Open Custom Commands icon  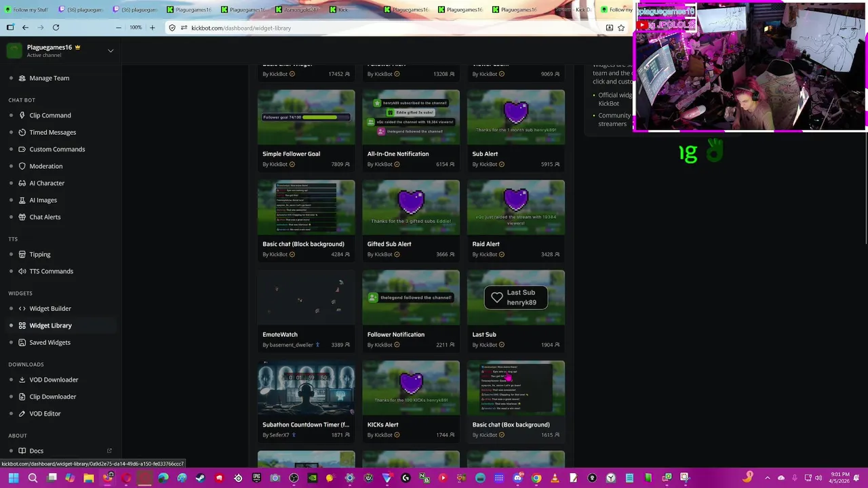tap(22, 149)
